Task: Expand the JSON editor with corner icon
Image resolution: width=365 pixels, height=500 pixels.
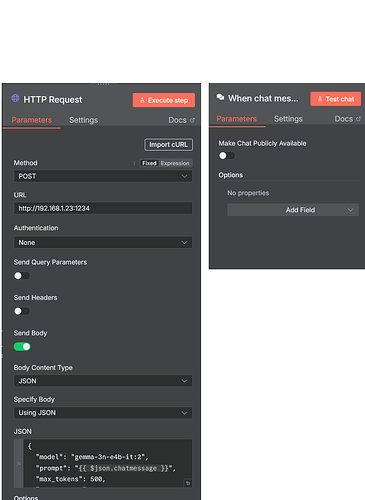Action: coord(188,483)
